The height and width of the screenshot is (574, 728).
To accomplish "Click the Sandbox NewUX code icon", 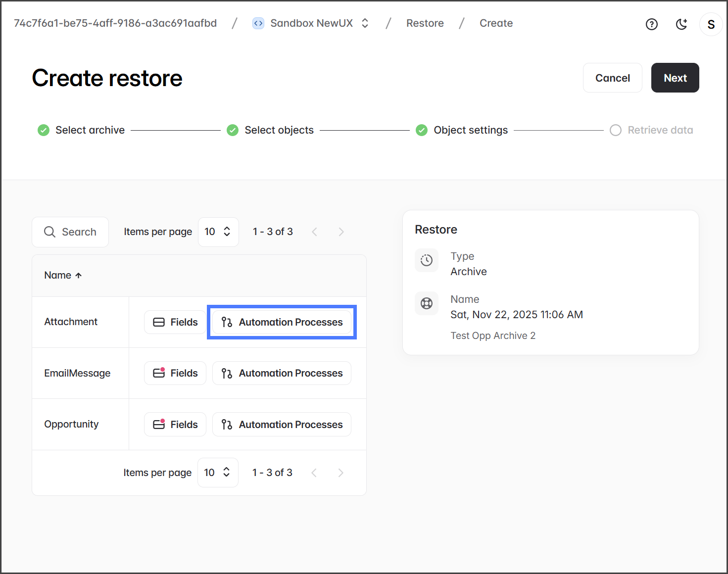I will click(x=258, y=23).
